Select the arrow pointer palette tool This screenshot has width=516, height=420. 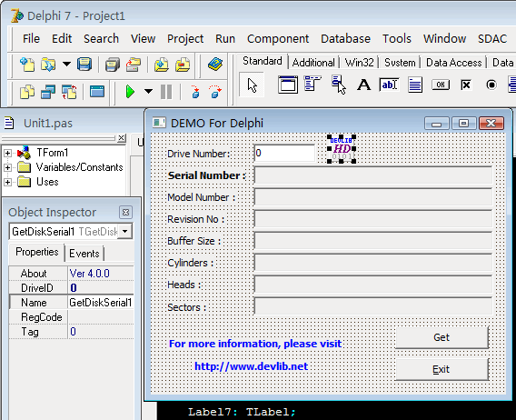tap(252, 85)
